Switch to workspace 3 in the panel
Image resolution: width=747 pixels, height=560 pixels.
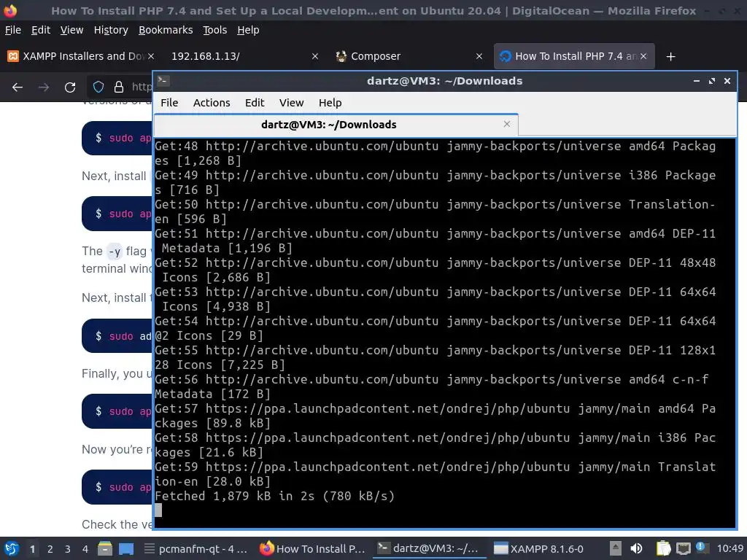click(68, 549)
